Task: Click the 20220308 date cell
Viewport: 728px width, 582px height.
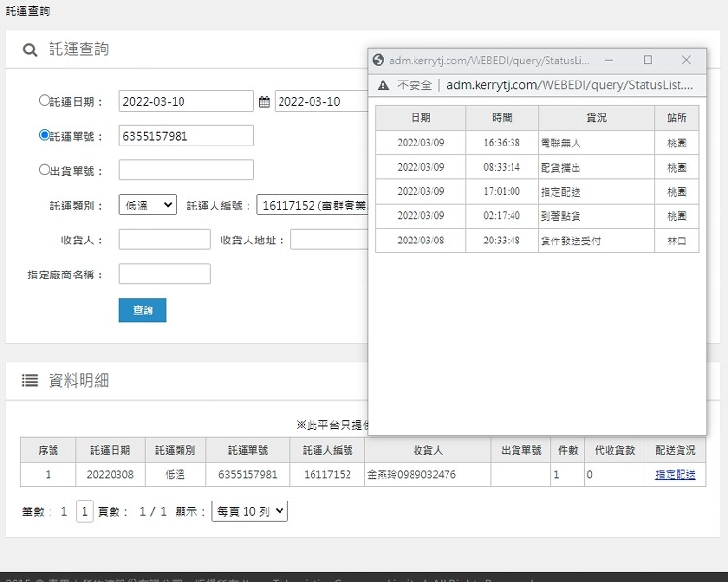Action: [110, 474]
